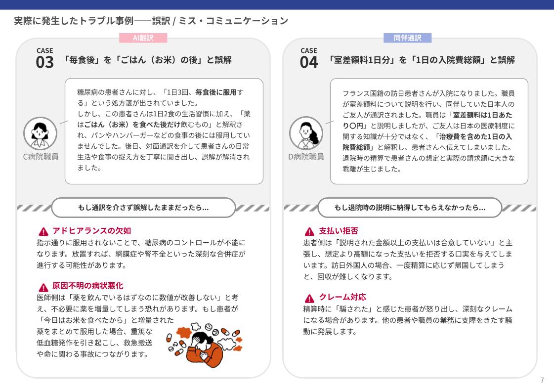Viewport: 554px width, 392px height.
Task: Click the slide title 実際に発生したトラブル事例
Action: pos(151,21)
